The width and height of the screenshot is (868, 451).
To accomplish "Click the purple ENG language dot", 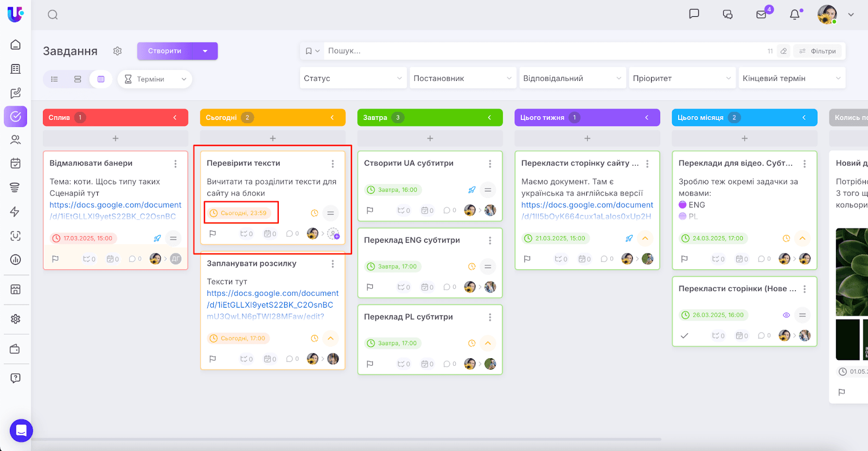I will 682,205.
